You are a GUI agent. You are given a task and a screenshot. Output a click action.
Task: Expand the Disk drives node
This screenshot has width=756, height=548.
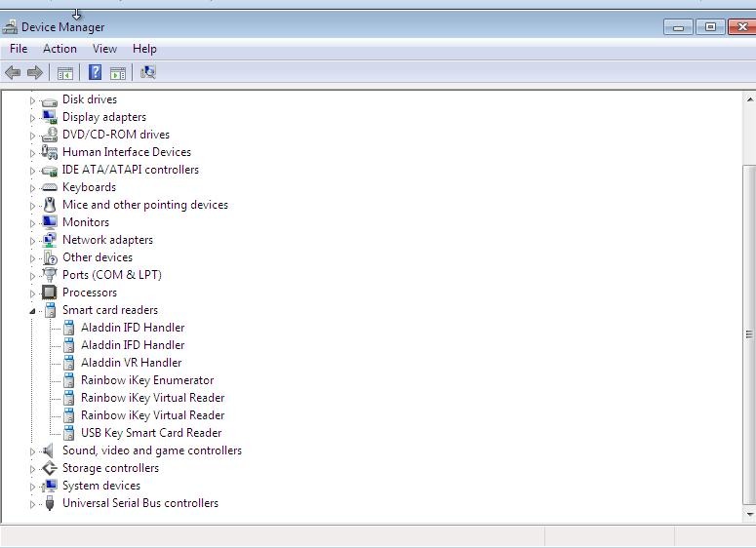click(x=32, y=100)
